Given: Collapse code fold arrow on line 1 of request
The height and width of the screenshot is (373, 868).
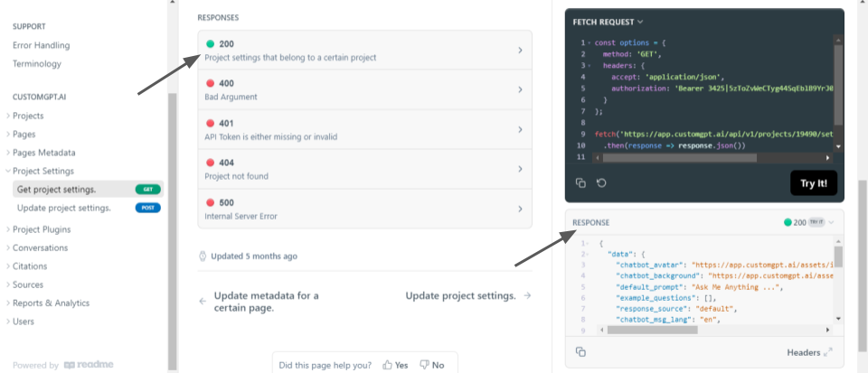Looking at the screenshot, I should (x=589, y=43).
